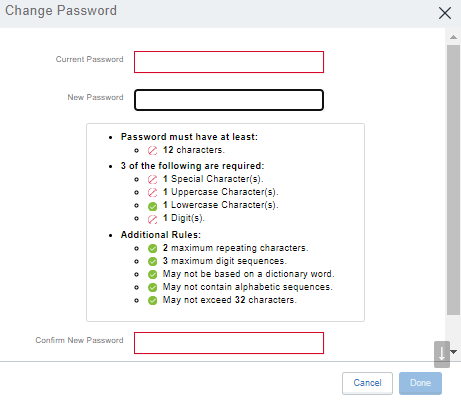Screen dimensions: 461x401
Task: Click into the New Password field
Action: pyautogui.click(x=229, y=100)
